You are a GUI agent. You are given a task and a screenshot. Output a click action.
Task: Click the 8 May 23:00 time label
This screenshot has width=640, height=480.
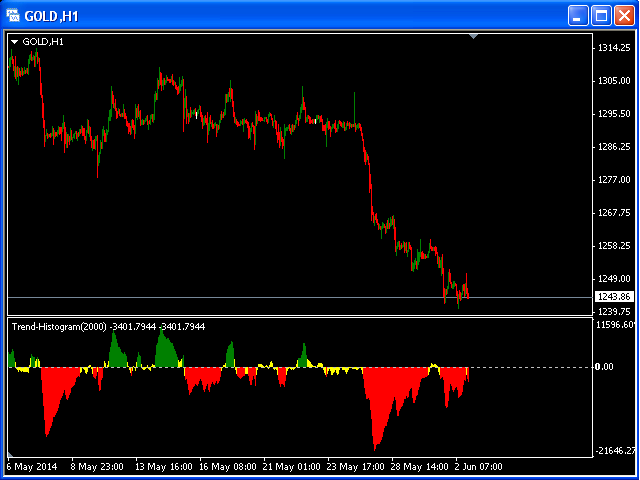pos(97,466)
